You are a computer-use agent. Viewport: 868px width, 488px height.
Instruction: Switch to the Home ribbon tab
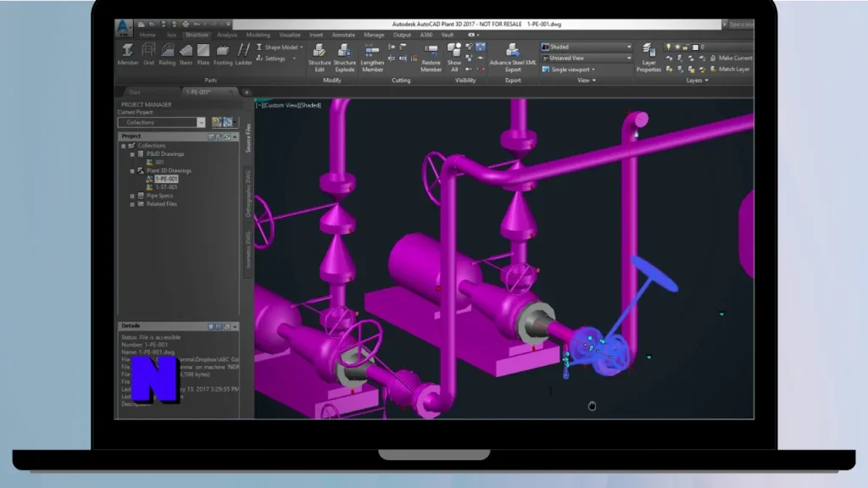pos(147,35)
